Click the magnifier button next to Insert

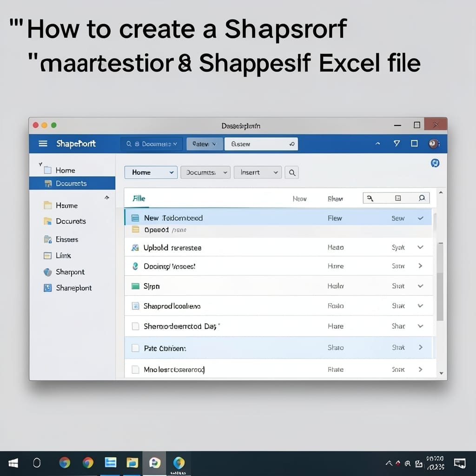[x=292, y=172]
